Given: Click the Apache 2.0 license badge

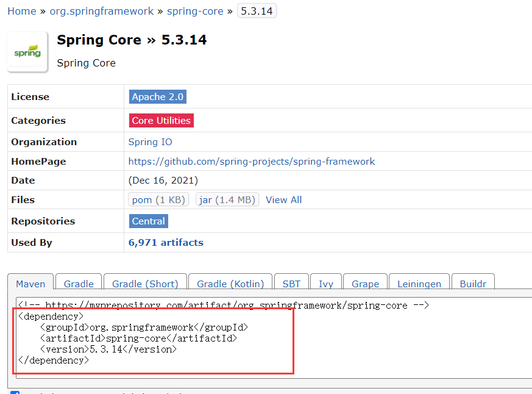Looking at the screenshot, I should pos(158,97).
